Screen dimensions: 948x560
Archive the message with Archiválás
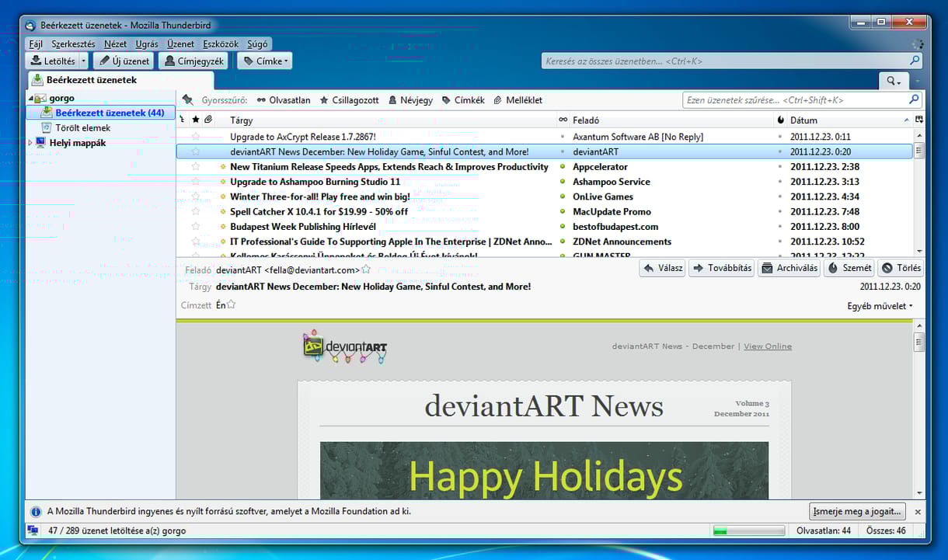(789, 268)
